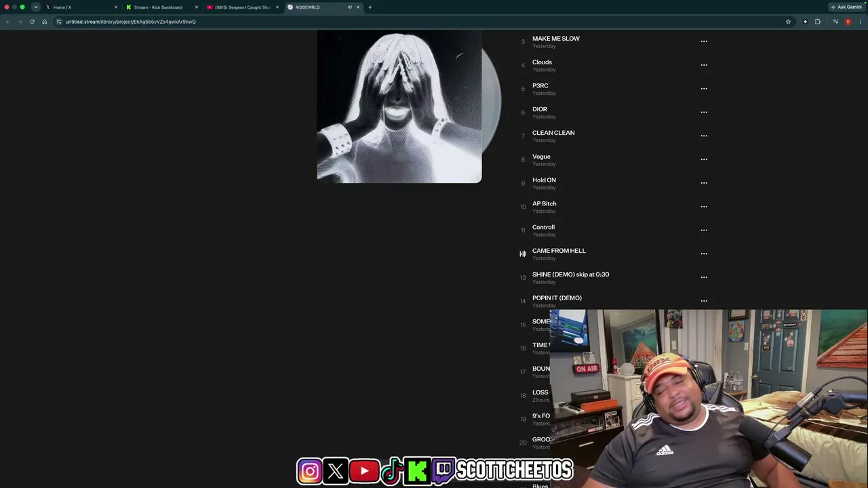The height and width of the screenshot is (488, 868).
Task: Open options menu for MAKE ME SLOW
Action: [x=704, y=41]
